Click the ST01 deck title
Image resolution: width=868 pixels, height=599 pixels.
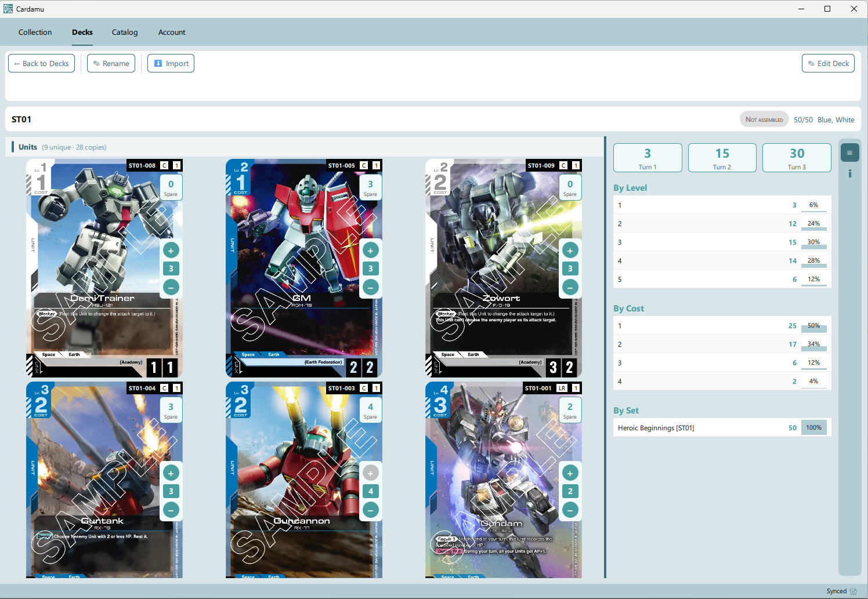pyautogui.click(x=21, y=119)
